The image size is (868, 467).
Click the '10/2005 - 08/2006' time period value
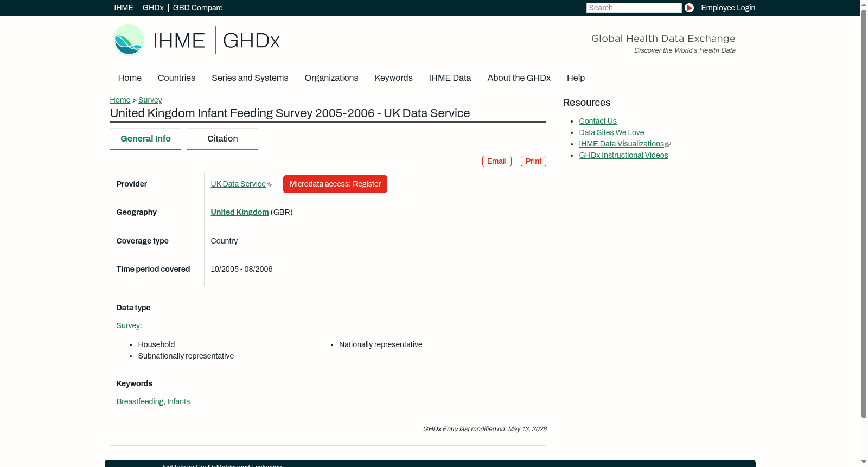pyautogui.click(x=241, y=269)
